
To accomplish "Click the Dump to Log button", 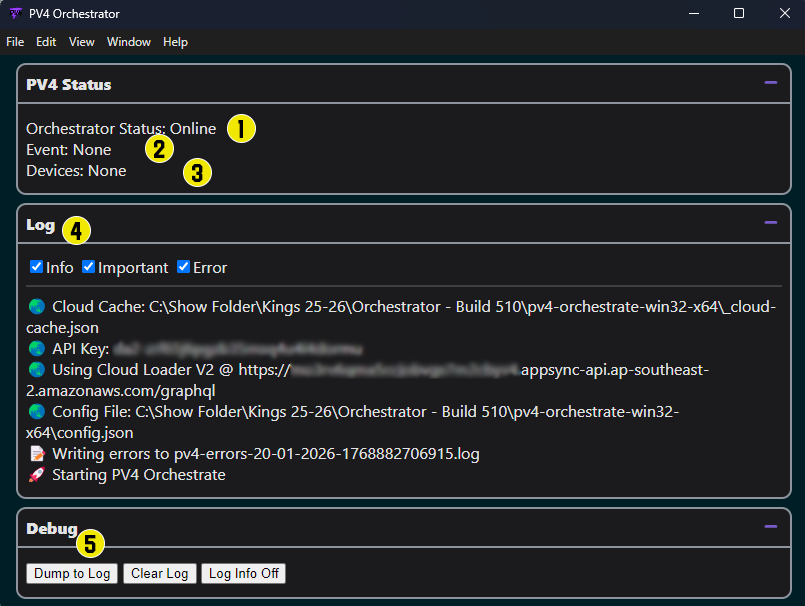I will tap(72, 573).
